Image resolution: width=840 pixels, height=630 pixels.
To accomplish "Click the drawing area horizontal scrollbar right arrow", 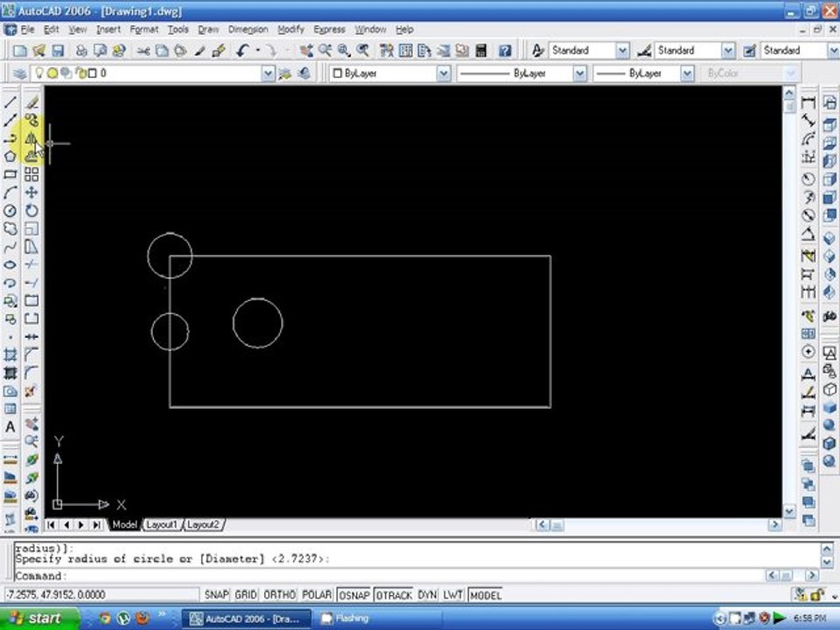I will pyautogui.click(x=774, y=524).
